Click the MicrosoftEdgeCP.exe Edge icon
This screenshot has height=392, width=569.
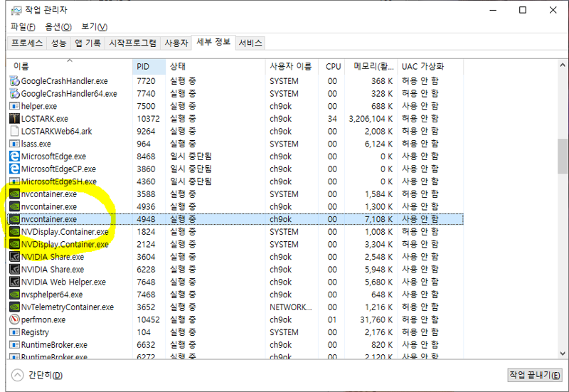[x=14, y=169]
